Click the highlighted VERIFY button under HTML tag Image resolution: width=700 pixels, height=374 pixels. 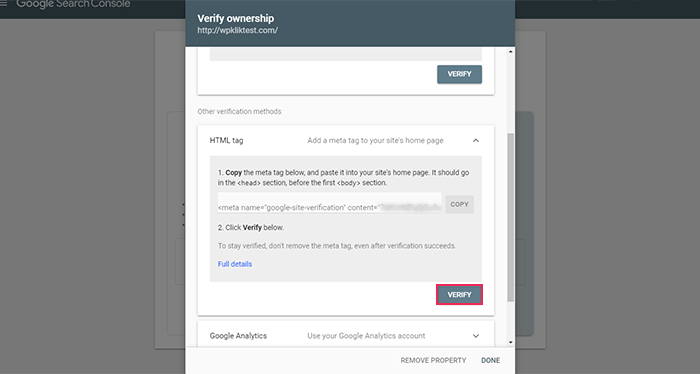[x=459, y=295]
